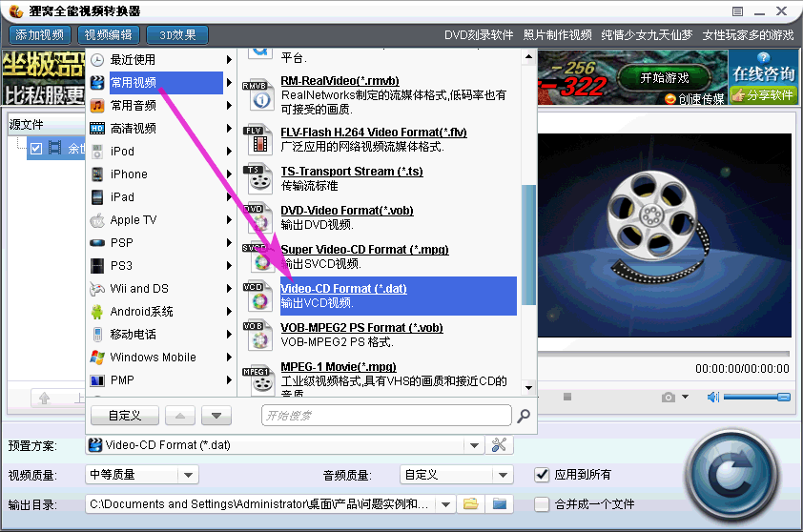Click the 常用音频 music note icon

97,106
